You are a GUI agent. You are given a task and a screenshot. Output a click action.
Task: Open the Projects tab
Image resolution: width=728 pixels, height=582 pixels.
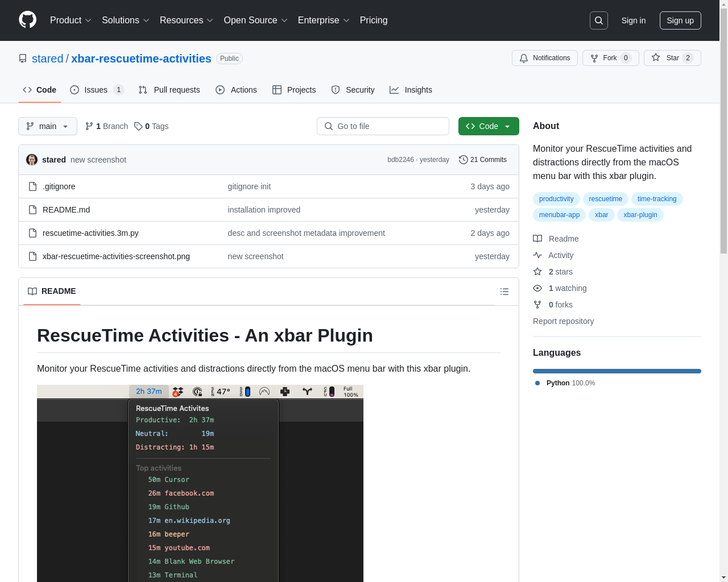pos(294,90)
